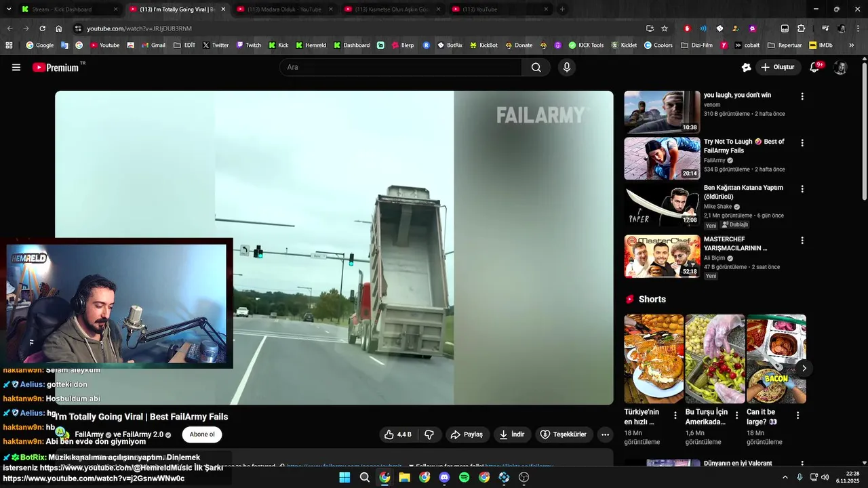Open the 'Can it be large?' short thumbnail
Screen dimensions: 868x488
(776, 359)
